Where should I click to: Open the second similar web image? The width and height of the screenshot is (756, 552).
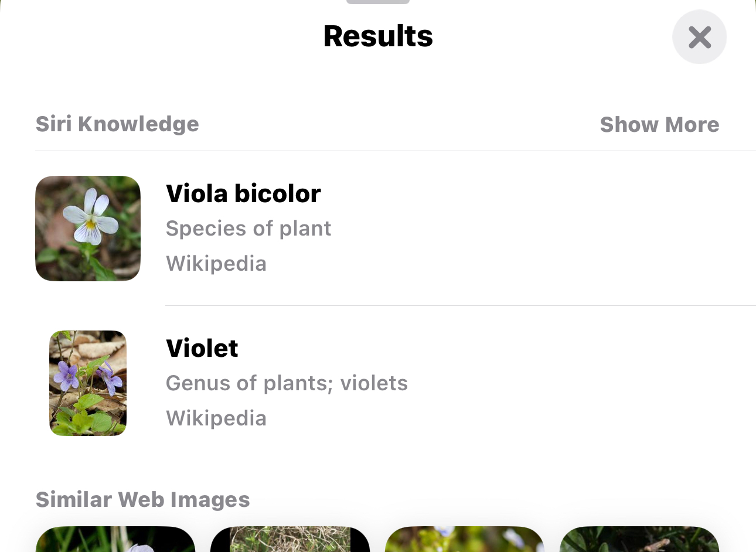click(290, 540)
